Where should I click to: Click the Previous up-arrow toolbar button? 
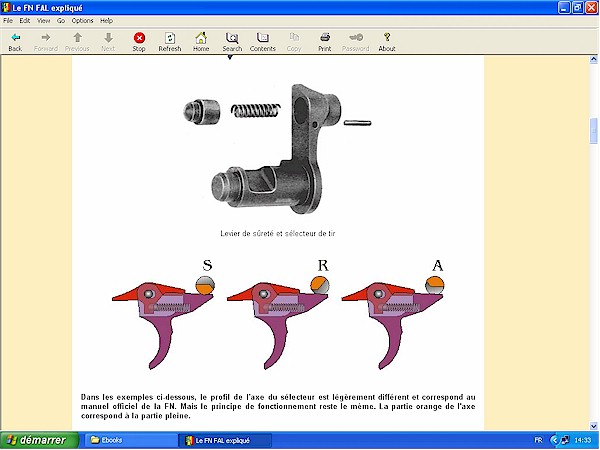(77, 42)
